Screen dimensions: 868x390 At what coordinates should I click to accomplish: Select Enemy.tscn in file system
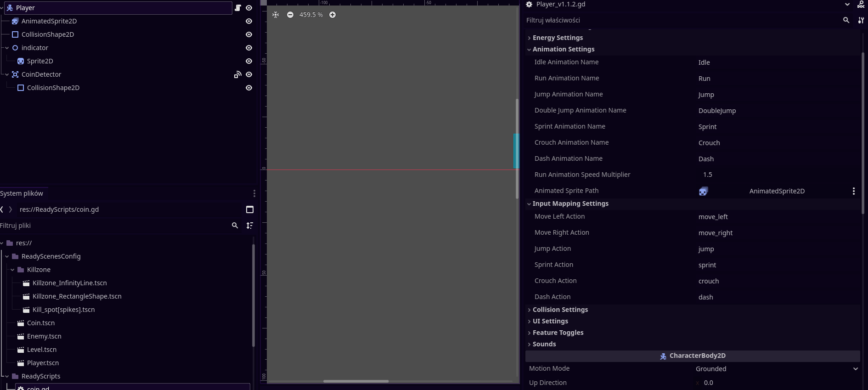pyautogui.click(x=44, y=336)
